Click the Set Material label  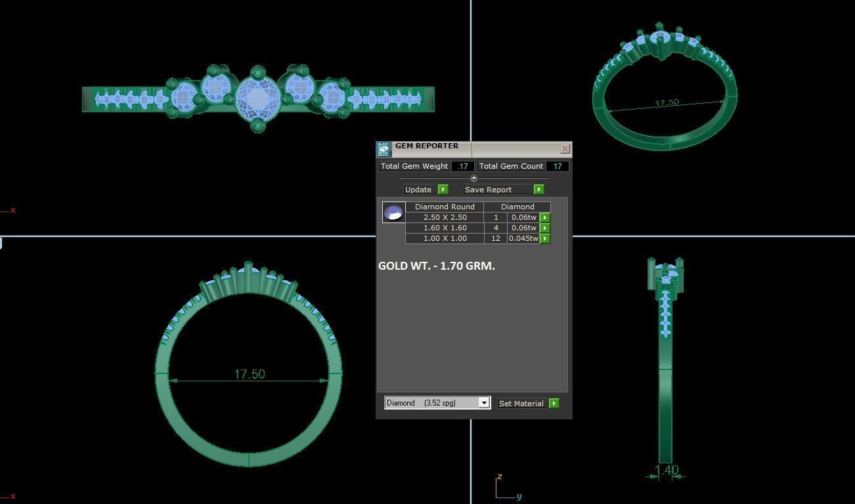pos(521,404)
